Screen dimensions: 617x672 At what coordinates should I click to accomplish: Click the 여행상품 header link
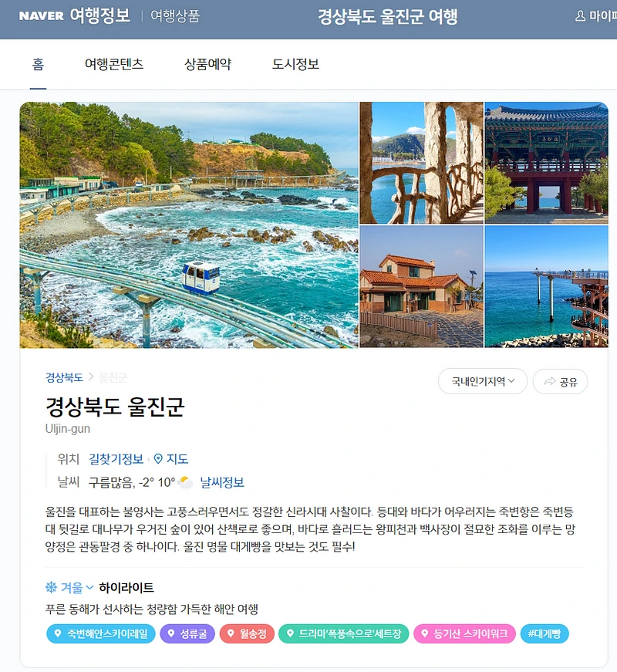pyautogui.click(x=175, y=16)
